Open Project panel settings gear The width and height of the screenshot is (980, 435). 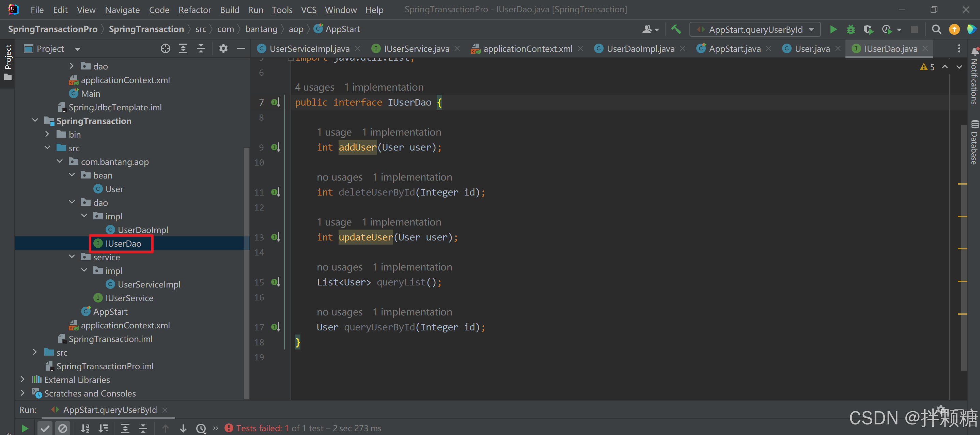pos(223,49)
